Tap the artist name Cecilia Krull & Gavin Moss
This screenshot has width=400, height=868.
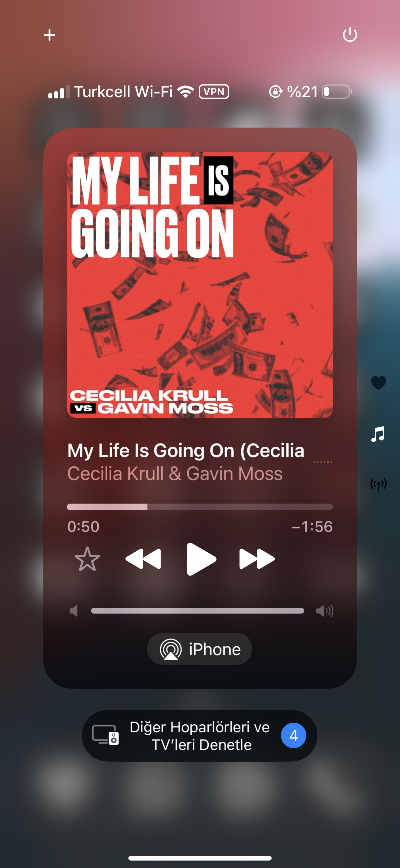[x=175, y=473]
